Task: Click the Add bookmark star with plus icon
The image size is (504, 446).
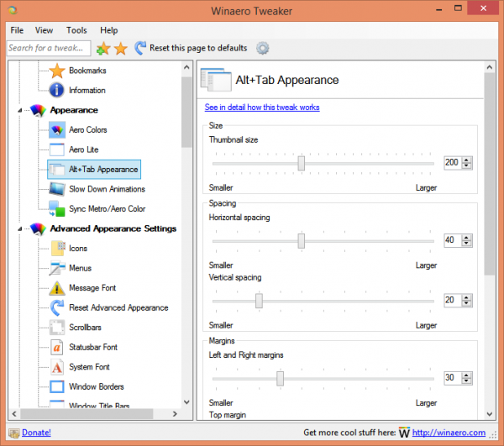Action: pos(103,49)
